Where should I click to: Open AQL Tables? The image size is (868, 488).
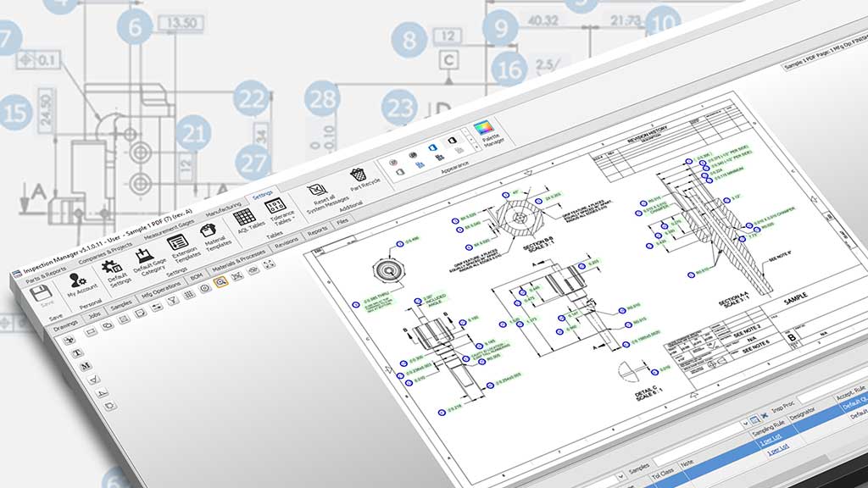click(x=243, y=219)
